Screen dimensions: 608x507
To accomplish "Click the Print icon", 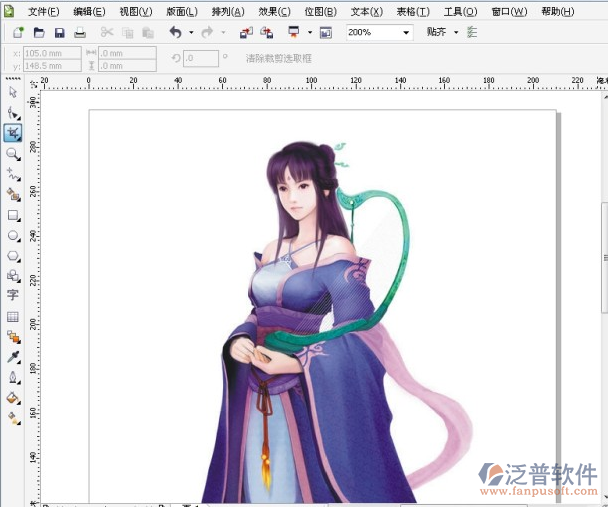I will [80, 33].
